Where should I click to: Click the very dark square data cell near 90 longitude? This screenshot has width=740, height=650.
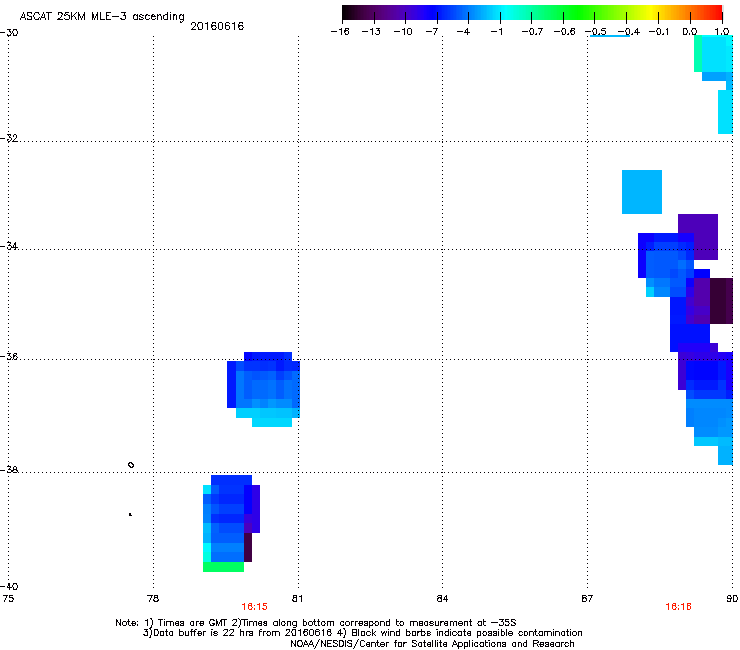click(722, 301)
